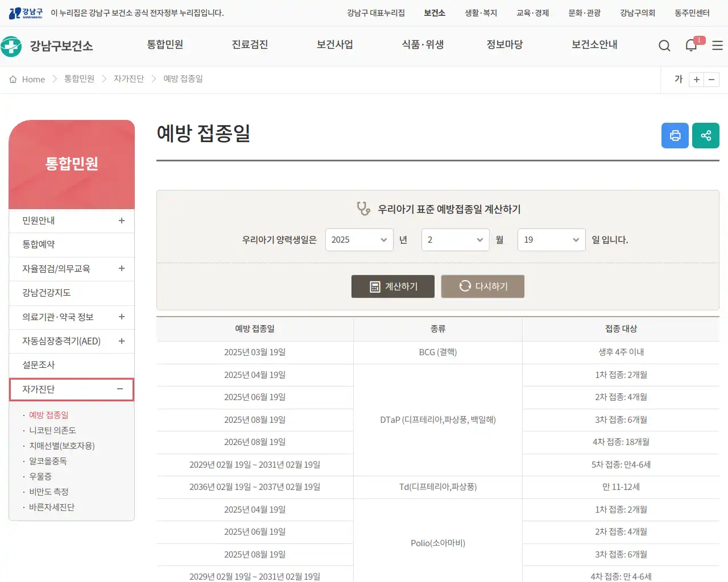This screenshot has width=728, height=582.
Task: Open the hamburger navigation menu
Action: click(x=717, y=45)
